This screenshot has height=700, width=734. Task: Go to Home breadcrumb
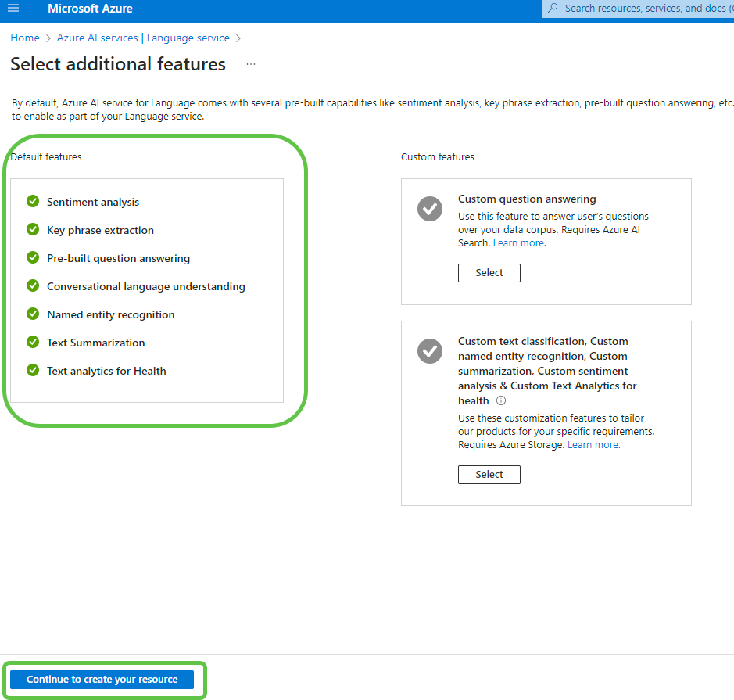click(x=25, y=38)
